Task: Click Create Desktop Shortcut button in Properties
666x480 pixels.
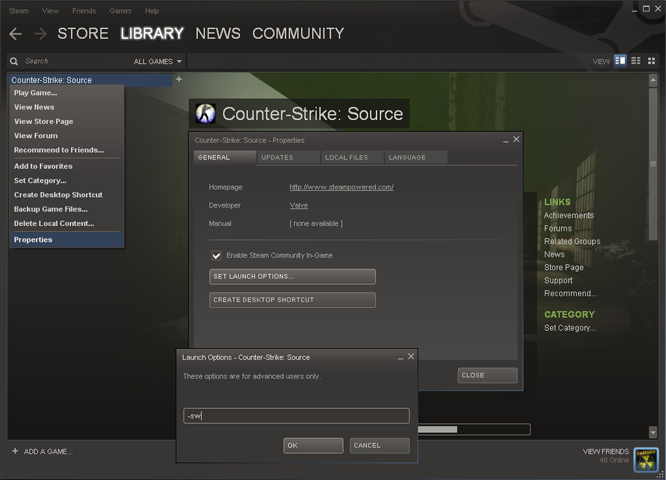Action: pos(292,300)
